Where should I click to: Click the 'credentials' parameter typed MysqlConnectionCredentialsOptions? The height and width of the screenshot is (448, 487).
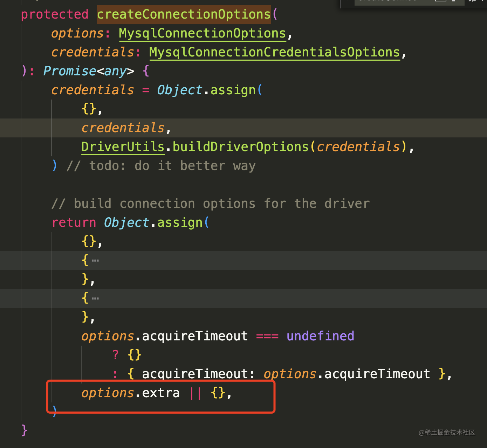click(x=92, y=52)
